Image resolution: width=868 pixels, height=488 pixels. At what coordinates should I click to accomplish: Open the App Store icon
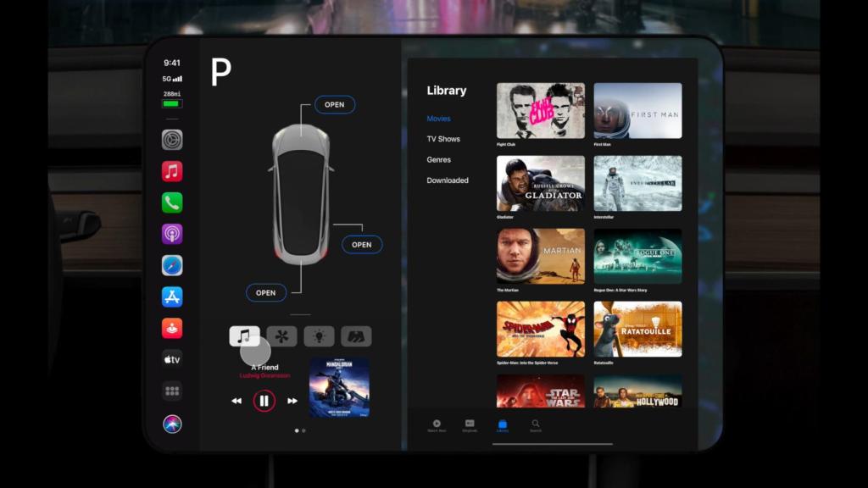(170, 296)
